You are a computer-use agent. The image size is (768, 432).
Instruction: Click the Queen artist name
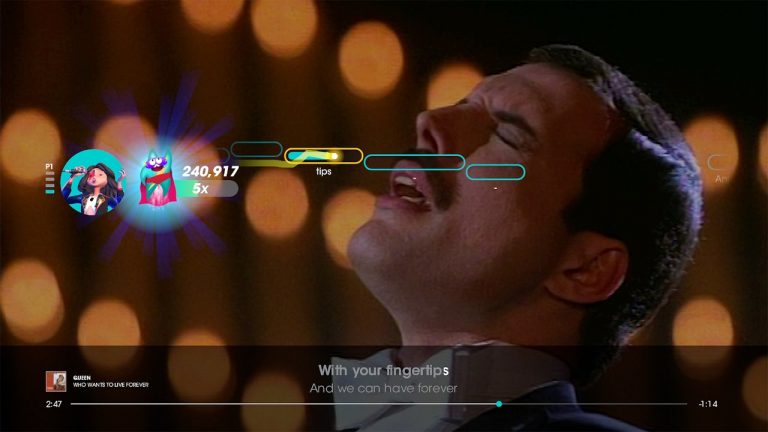pos(82,378)
